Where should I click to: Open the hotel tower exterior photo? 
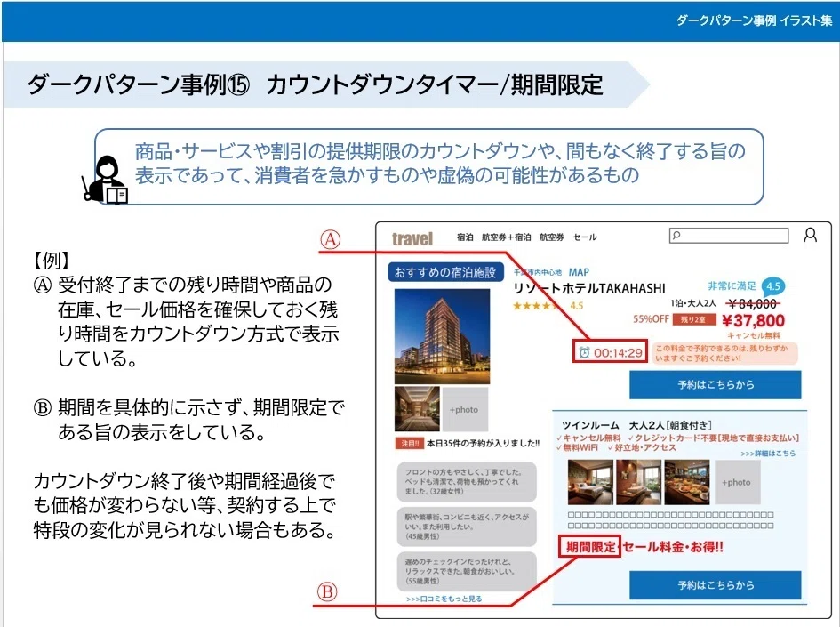(x=442, y=336)
